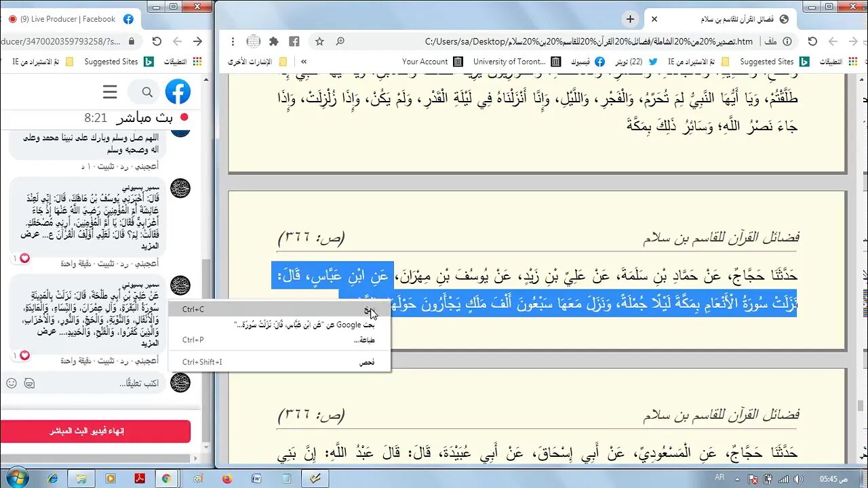
Task: Select the print entry (Ctrl+P) in context menu
Action: pyautogui.click(x=279, y=340)
